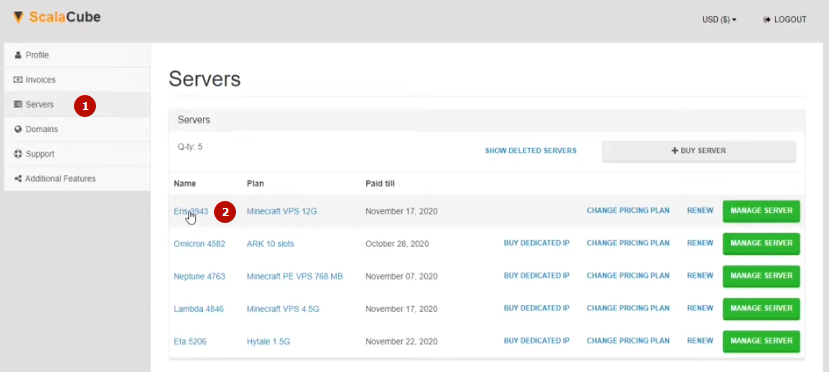Screen dimensions: 829x372
Task: Change pricing plan for Neptune 4763
Action: pos(628,275)
